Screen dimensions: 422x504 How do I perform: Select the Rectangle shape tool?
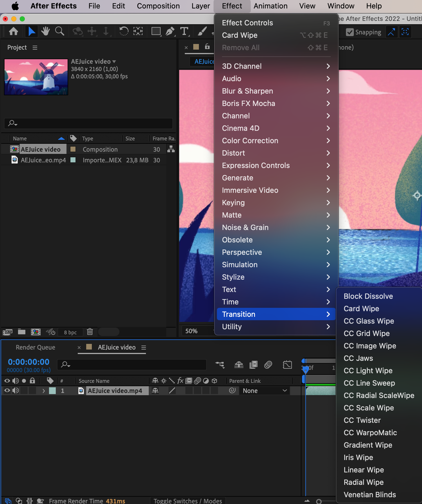coord(156,31)
